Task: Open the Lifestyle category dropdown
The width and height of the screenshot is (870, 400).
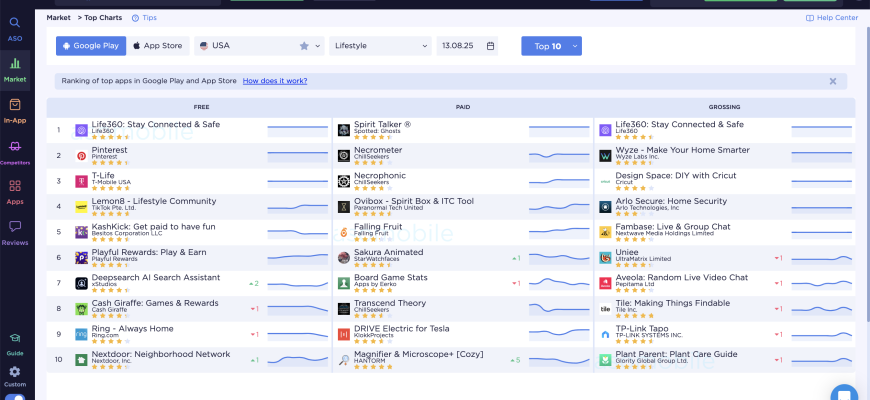Action: pyautogui.click(x=380, y=46)
